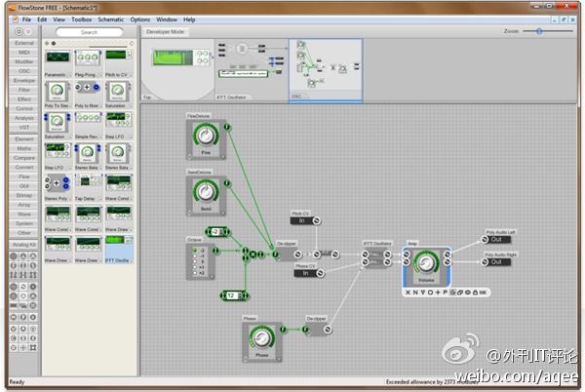Image resolution: width=585 pixels, height=392 pixels.
Task: Click the Analog Kit button
Action: coord(23,245)
